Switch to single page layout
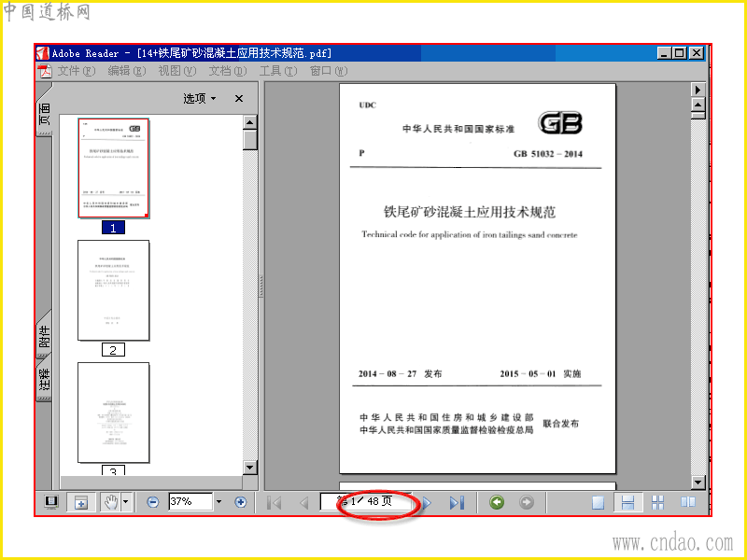The height and width of the screenshot is (560, 747). point(598,502)
